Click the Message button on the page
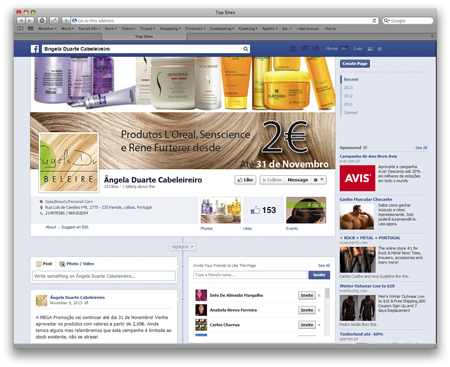 pyautogui.click(x=298, y=180)
